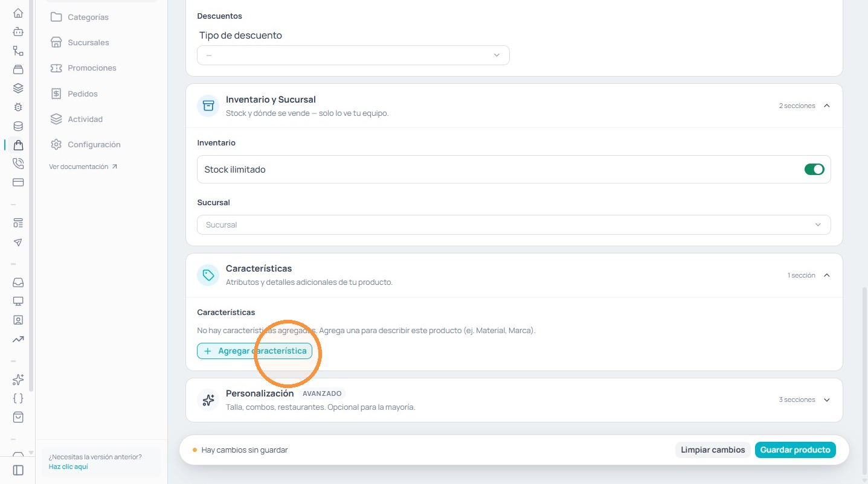
Task: Open the Tipo de descuento dropdown
Action: (x=353, y=55)
